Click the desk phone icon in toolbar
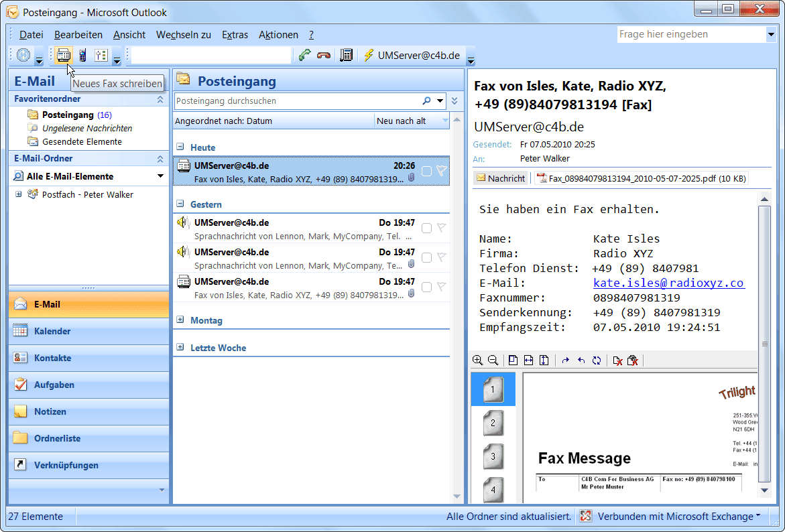 coord(346,56)
